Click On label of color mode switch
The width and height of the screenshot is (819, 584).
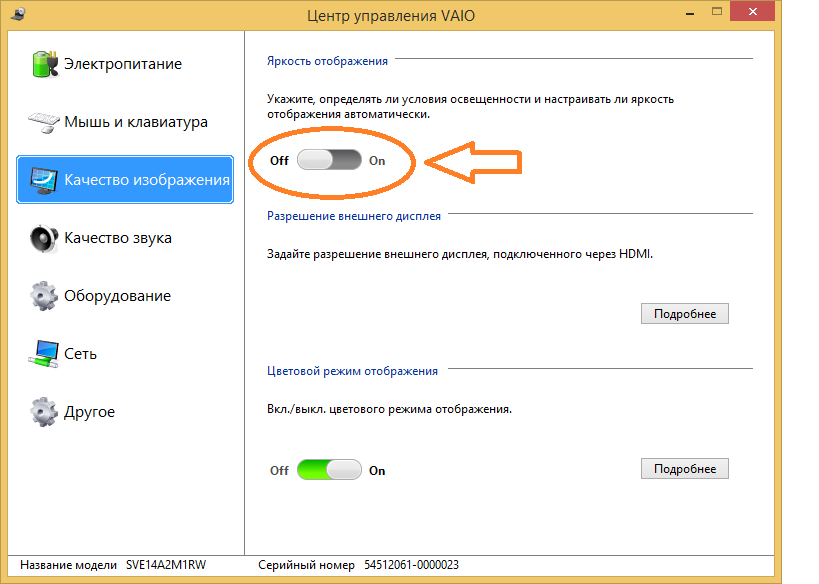tap(377, 471)
